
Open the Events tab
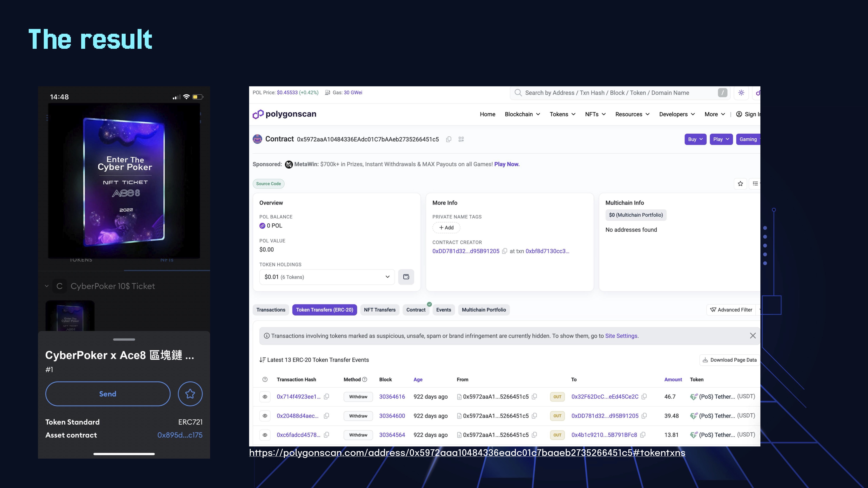point(443,310)
